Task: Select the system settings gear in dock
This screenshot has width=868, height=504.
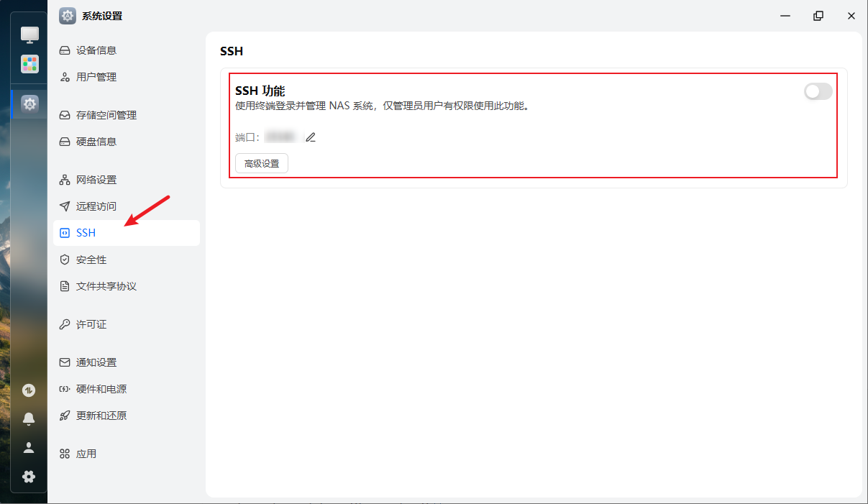Action: click(29, 104)
